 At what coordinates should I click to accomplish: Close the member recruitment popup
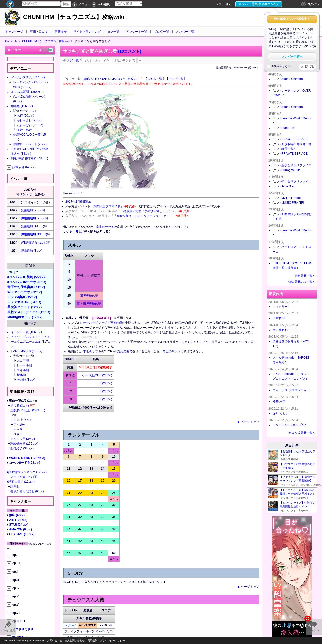pos(307,67)
